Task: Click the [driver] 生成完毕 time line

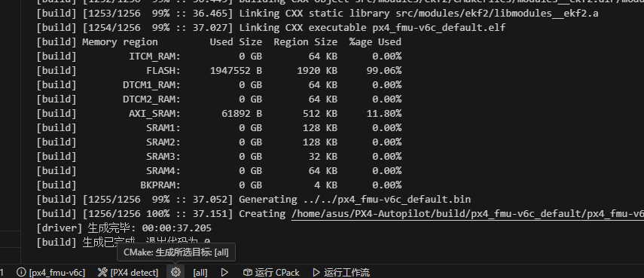Action: 124,228
